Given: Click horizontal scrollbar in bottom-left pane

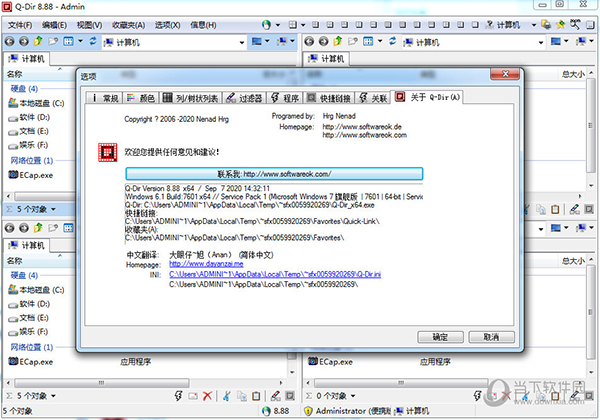Looking at the screenshot, I should point(101,383).
